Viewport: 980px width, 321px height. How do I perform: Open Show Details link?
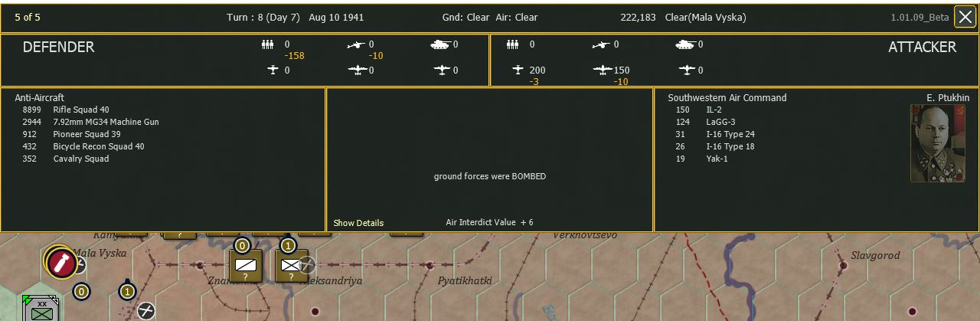pos(358,223)
